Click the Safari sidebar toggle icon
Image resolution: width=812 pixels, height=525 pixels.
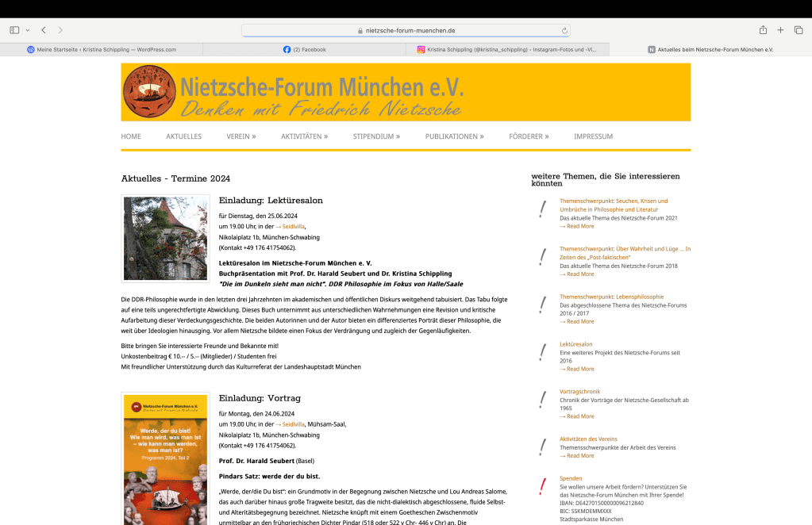pos(14,30)
